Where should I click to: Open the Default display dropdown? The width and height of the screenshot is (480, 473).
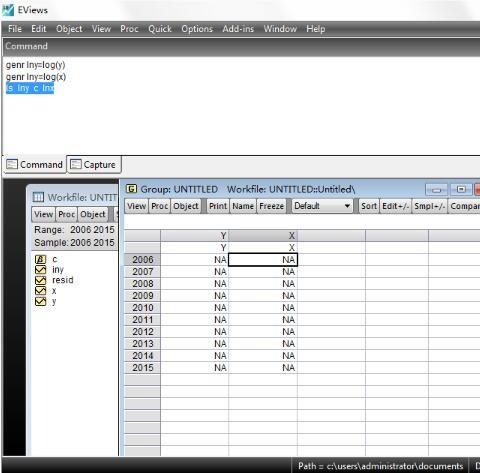click(x=322, y=206)
